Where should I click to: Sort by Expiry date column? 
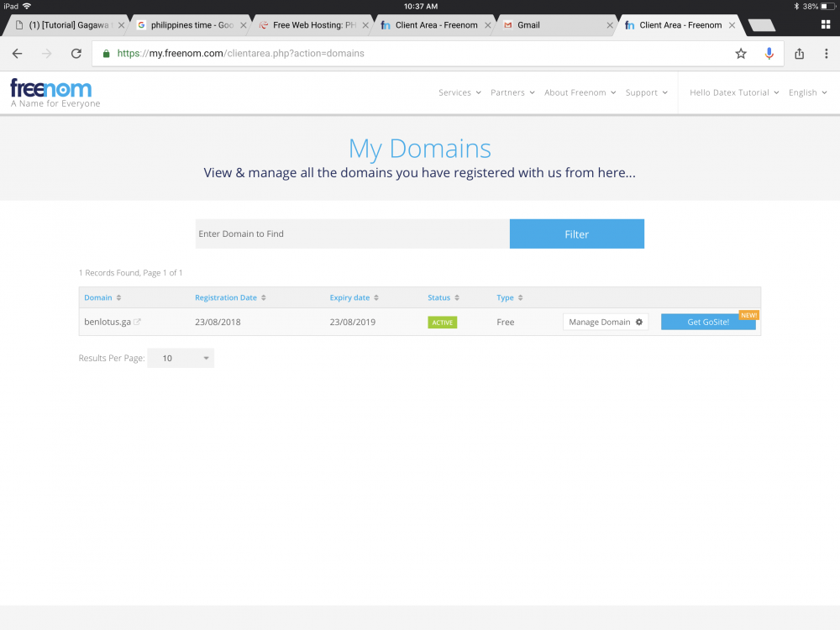(354, 297)
